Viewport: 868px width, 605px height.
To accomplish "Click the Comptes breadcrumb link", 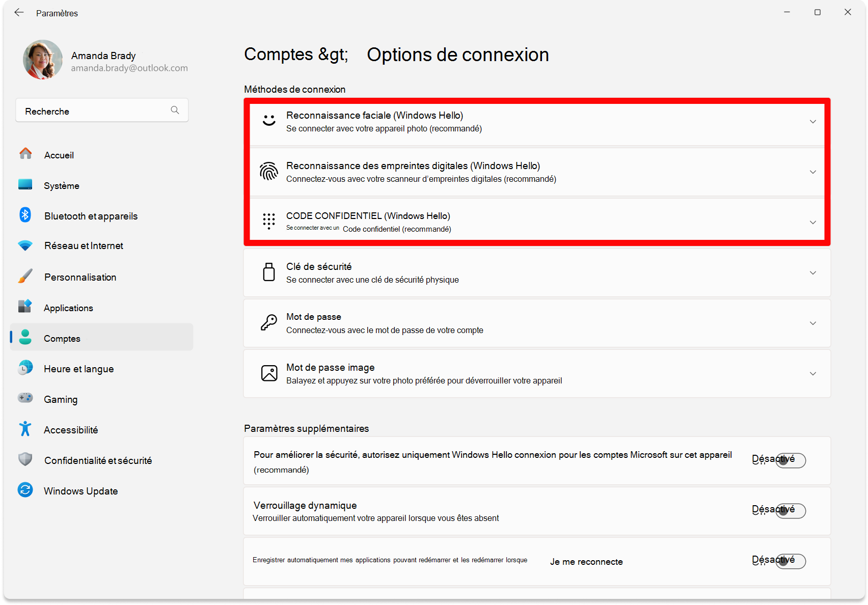I will pyautogui.click(x=279, y=54).
